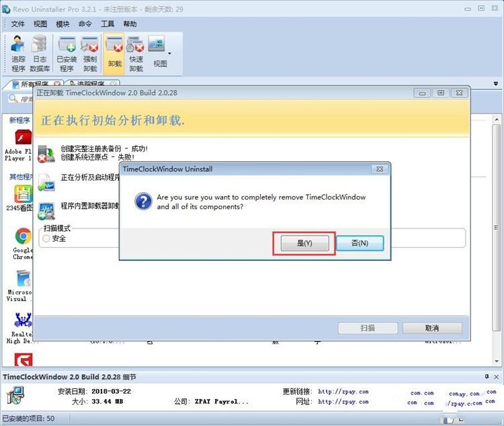This screenshot has height=426, width=504.
Task: Click the program list scrollbar down arrow
Action: [497, 361]
